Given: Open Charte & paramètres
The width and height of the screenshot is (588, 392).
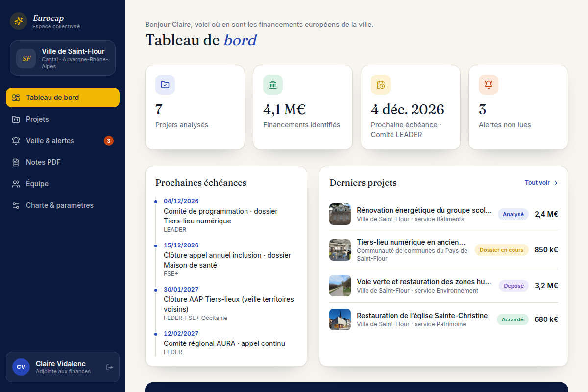Looking at the screenshot, I should click(x=63, y=205).
